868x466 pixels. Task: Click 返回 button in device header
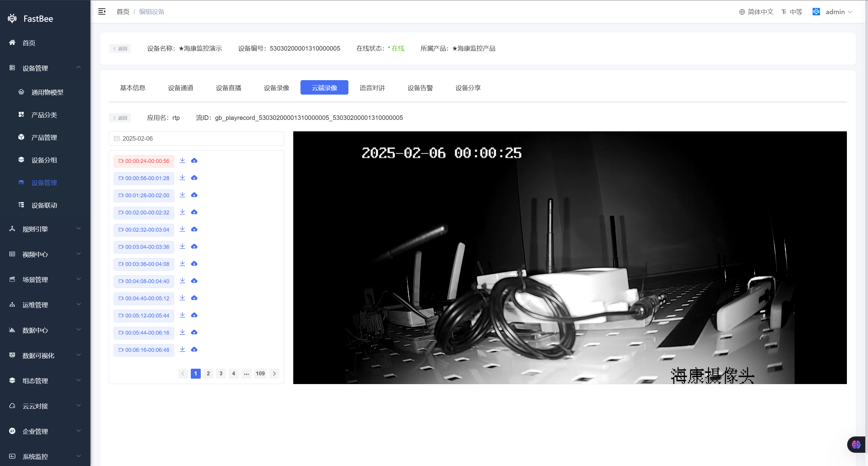pyautogui.click(x=120, y=48)
